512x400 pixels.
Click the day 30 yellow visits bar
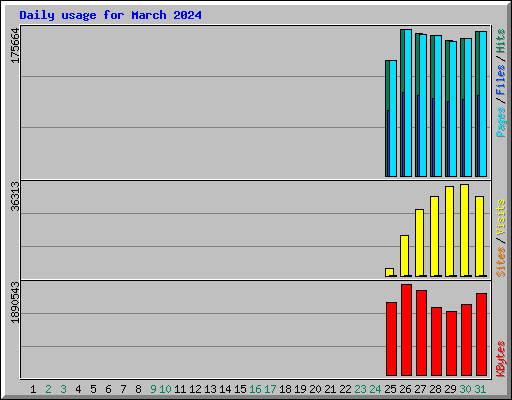(x=464, y=230)
